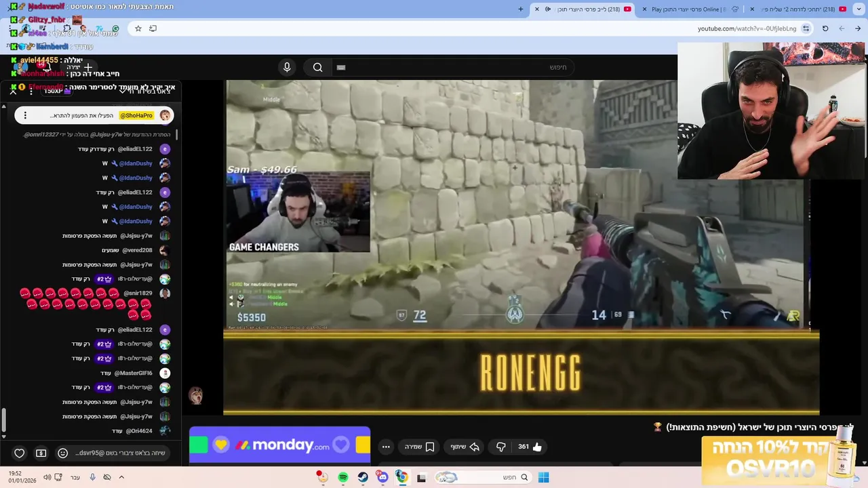
Task: Open Discord from the taskbar
Action: tap(382, 477)
